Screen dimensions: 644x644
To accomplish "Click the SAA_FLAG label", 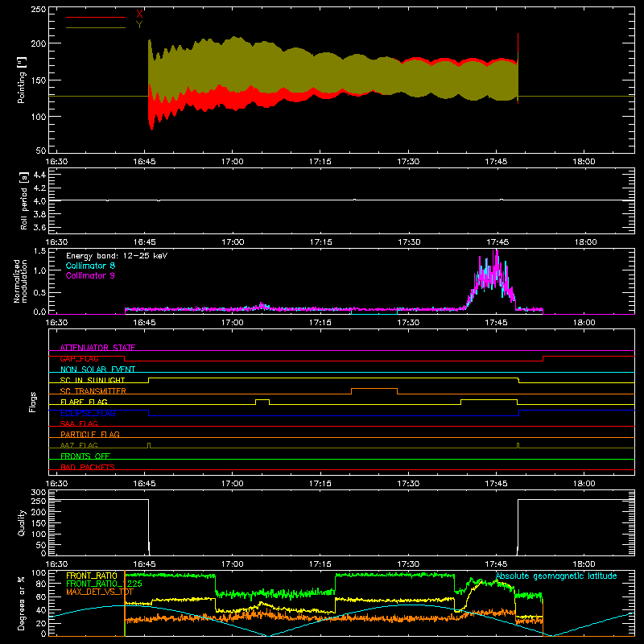I will pyautogui.click(x=79, y=423).
